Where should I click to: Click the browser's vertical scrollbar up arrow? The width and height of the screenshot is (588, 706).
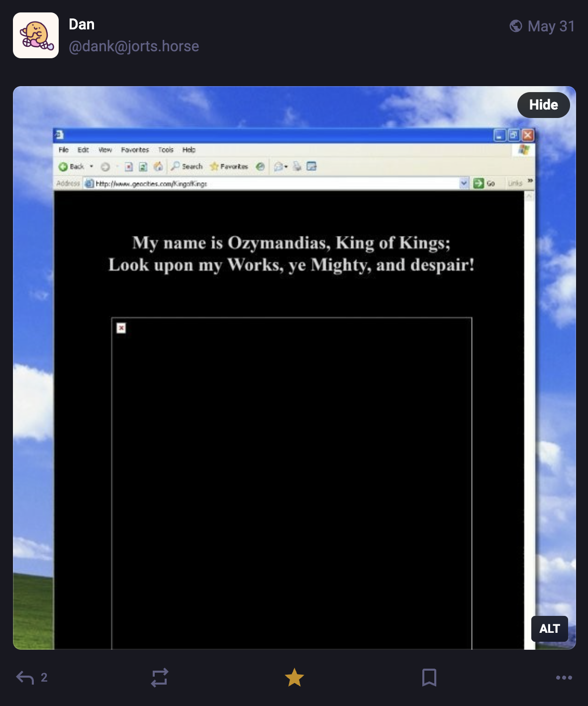pos(529,196)
